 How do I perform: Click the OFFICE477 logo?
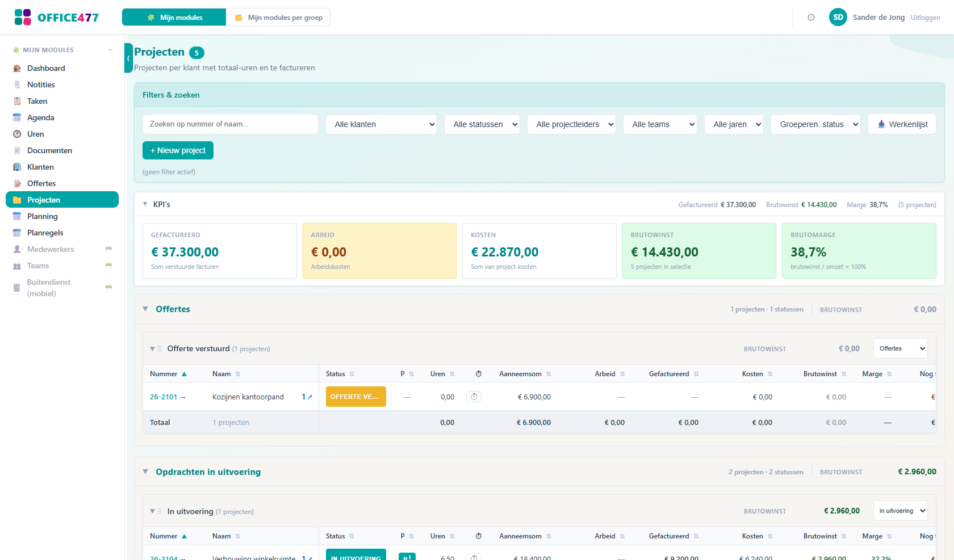(56, 17)
